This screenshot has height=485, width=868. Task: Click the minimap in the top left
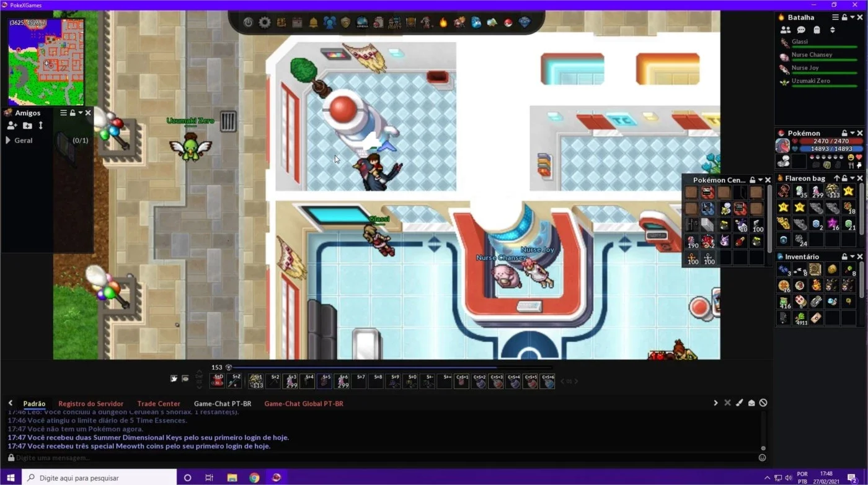click(x=46, y=62)
